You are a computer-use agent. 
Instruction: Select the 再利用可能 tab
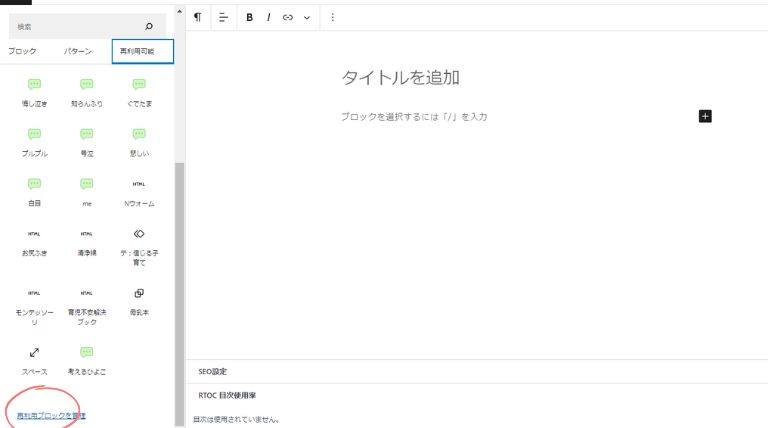tap(142, 51)
